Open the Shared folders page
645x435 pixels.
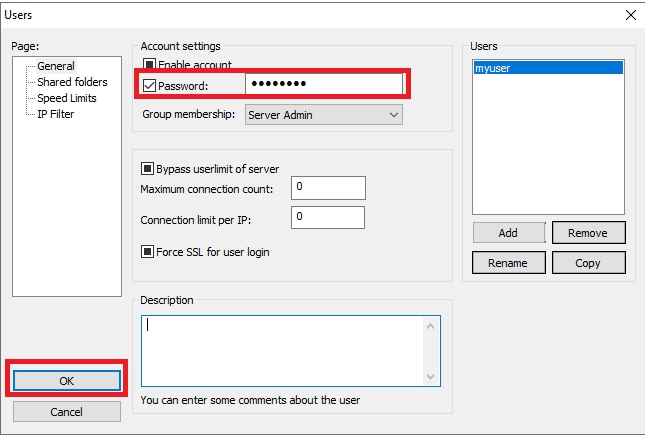pyautogui.click(x=72, y=82)
